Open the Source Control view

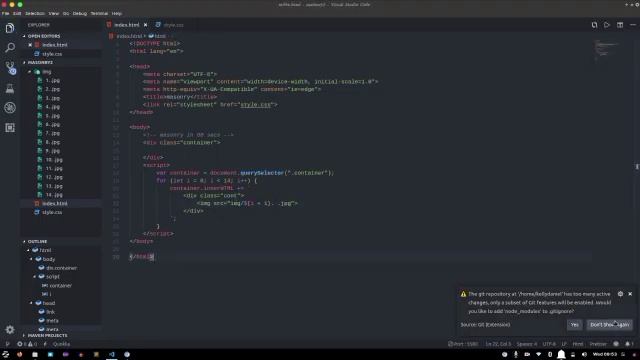pyautogui.click(x=10, y=67)
